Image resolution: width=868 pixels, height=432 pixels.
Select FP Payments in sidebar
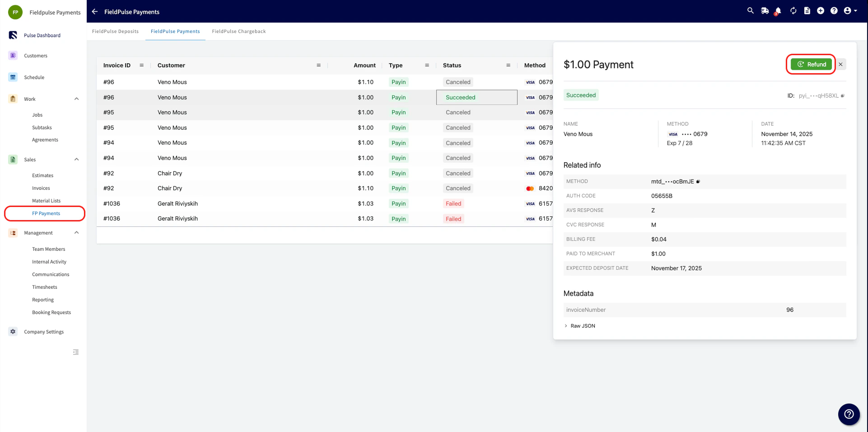click(46, 213)
